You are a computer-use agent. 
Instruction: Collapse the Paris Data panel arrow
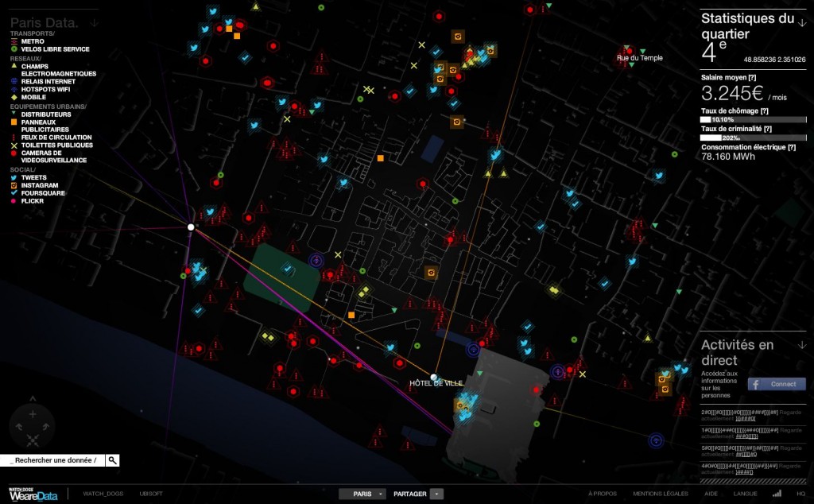pyautogui.click(x=94, y=23)
